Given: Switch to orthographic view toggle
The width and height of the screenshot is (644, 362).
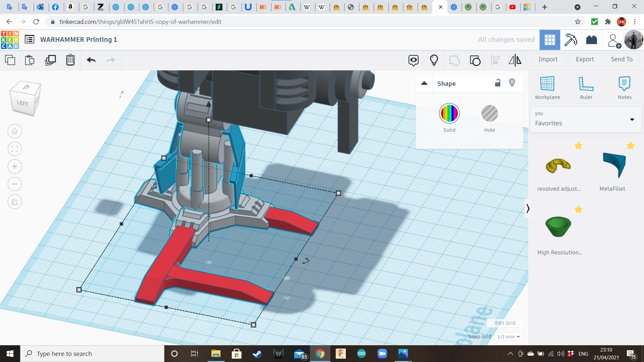Looking at the screenshot, I should coord(15,201).
